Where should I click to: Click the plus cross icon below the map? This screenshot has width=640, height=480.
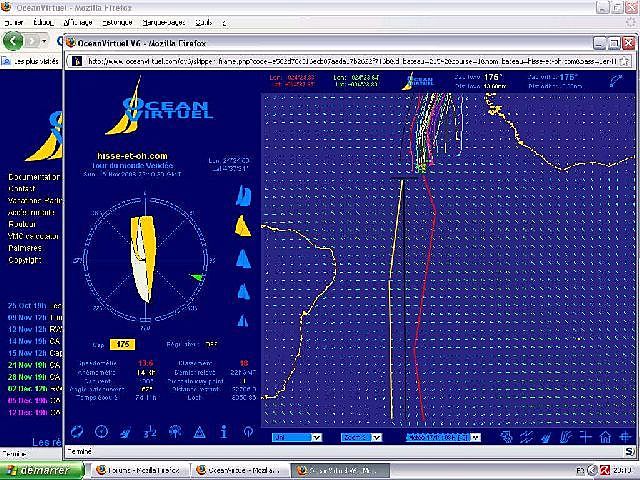(586, 437)
